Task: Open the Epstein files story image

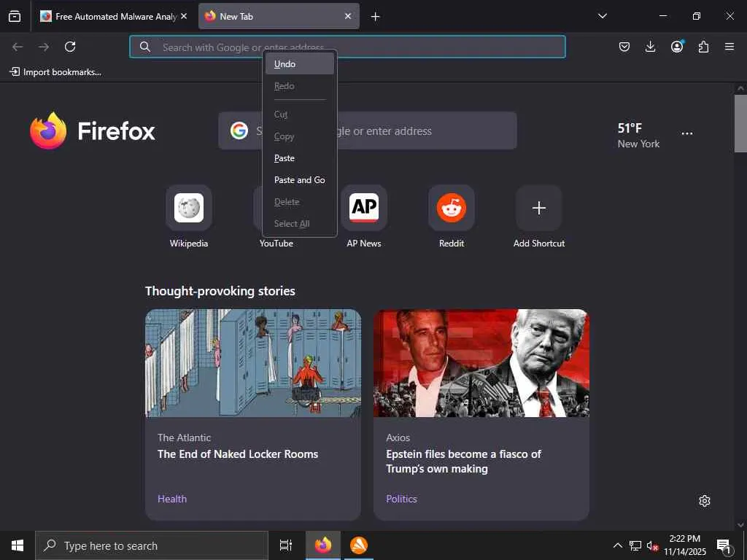Action: pos(481,363)
